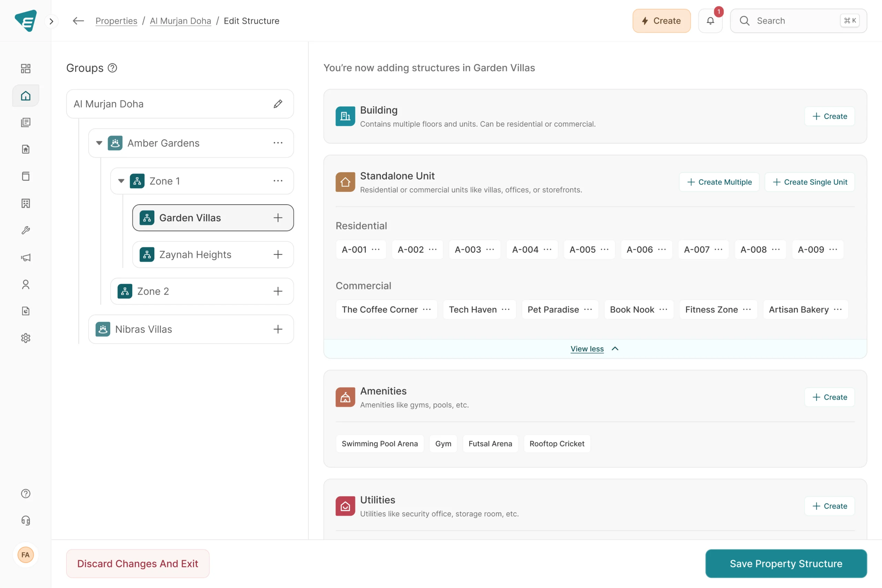Open the Tech Haven three-dot menu

[x=505, y=309]
